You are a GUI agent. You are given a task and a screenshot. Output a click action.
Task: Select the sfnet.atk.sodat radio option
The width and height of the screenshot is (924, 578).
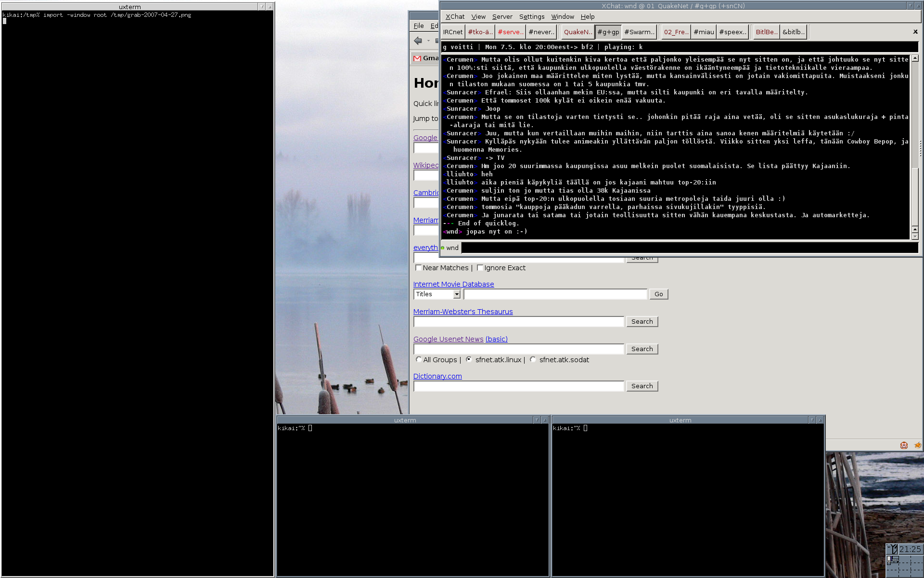[x=533, y=359]
